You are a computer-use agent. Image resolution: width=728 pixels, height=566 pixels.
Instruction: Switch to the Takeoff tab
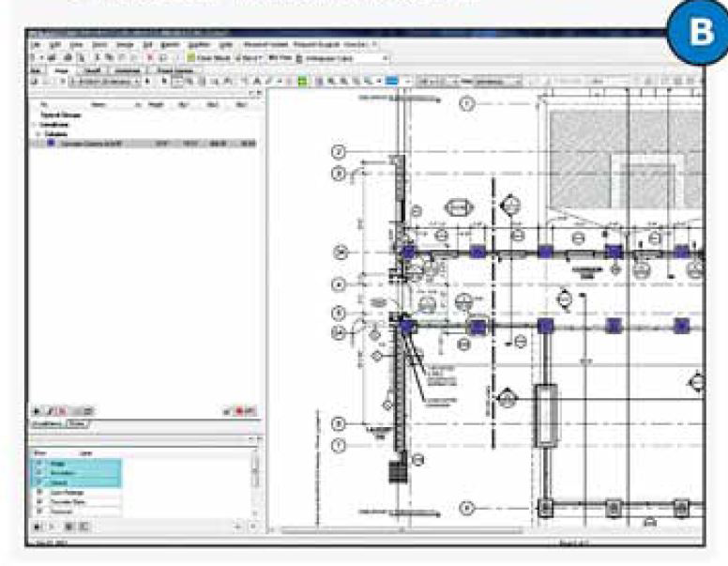point(92,70)
